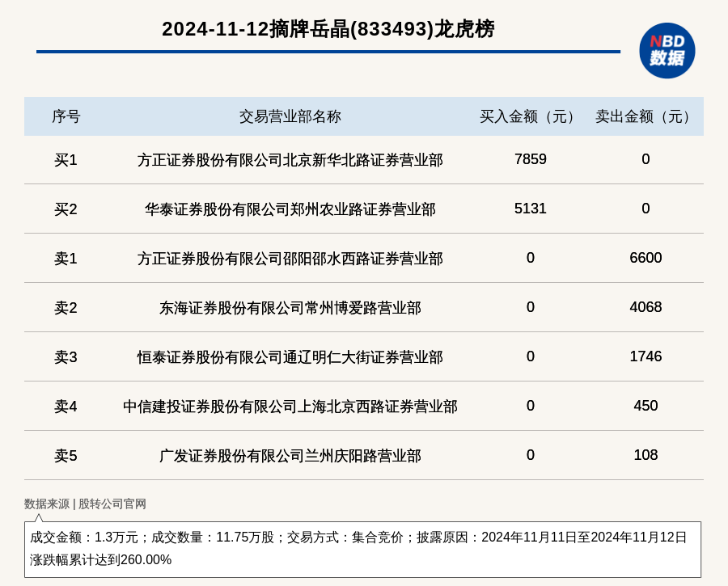Select 方正证券股份有限公司邵阳邵水西路证券营业部
The image size is (728, 586).
pos(290,259)
